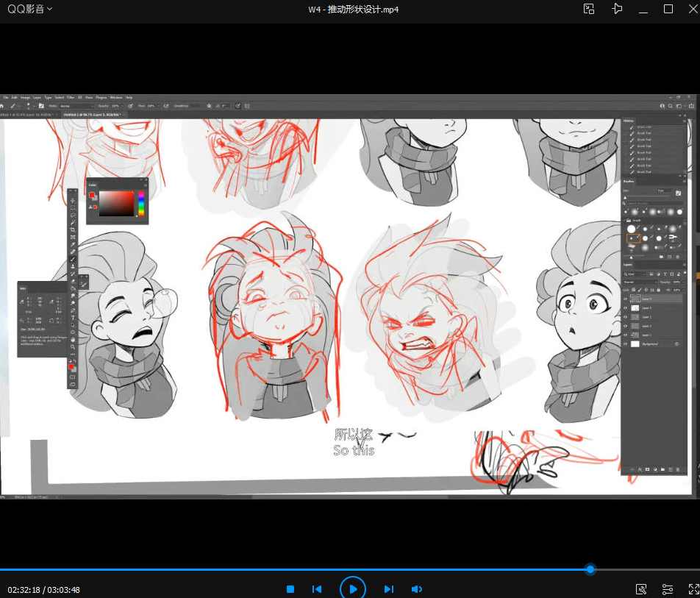Click the blue seek bar handle
This screenshot has width=700, height=598.
coord(590,569)
